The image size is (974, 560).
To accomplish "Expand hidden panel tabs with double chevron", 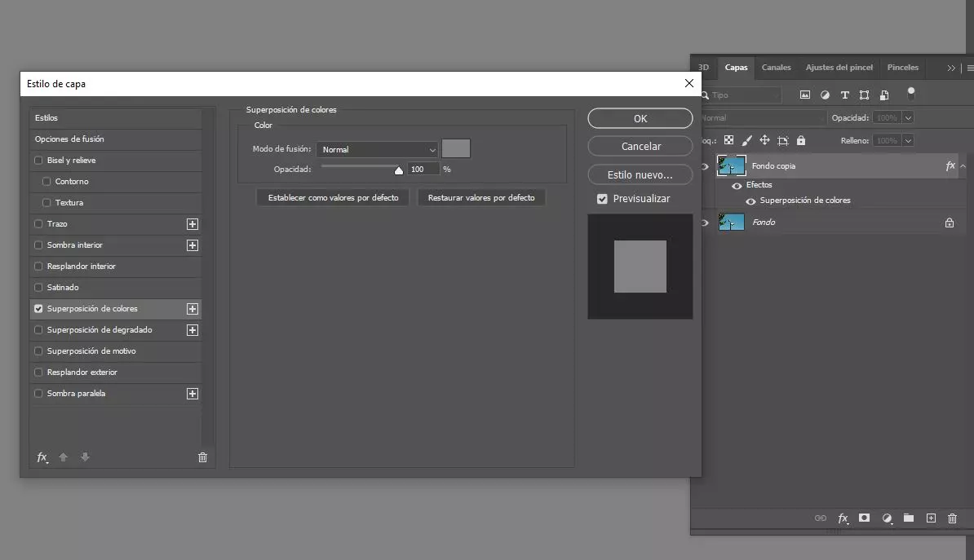I will (951, 68).
